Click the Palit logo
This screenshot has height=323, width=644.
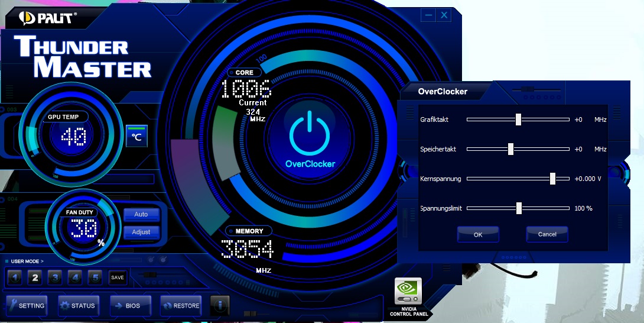coord(48,18)
